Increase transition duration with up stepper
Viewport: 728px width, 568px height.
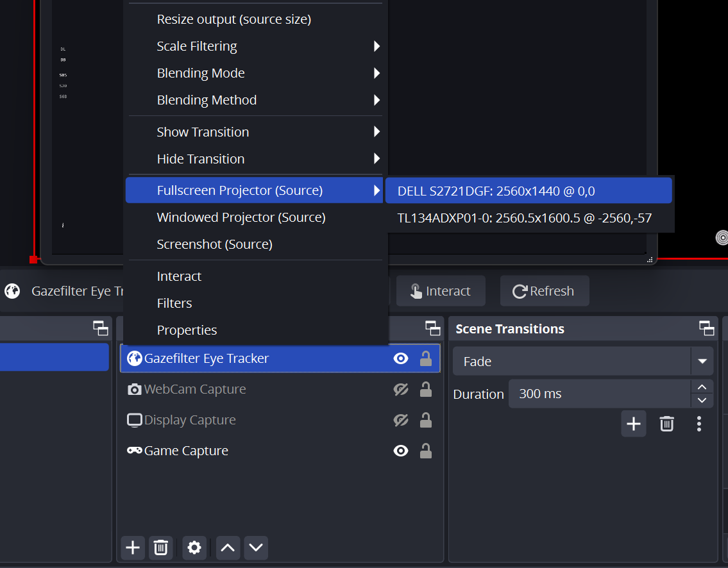click(x=702, y=387)
